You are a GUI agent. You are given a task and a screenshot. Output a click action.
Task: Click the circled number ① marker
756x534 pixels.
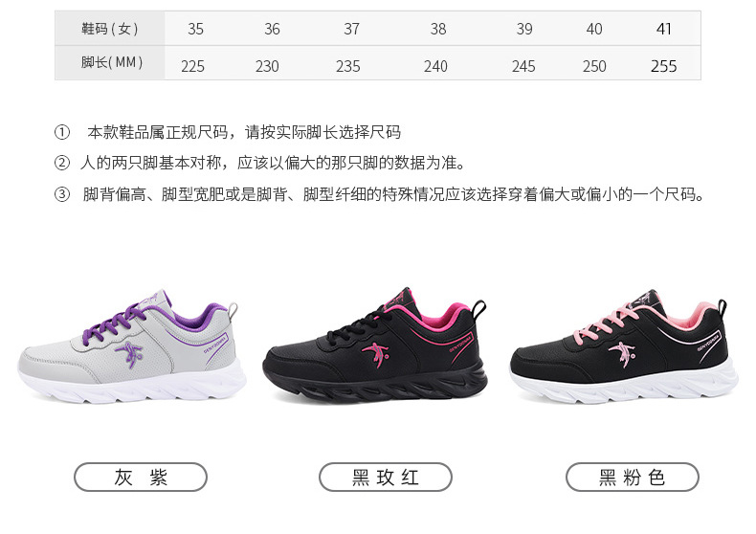pos(61,132)
